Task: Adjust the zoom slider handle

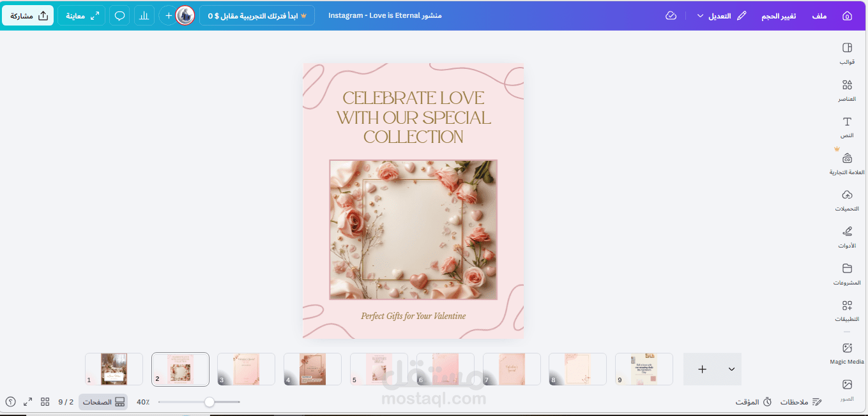Action: [x=209, y=402]
